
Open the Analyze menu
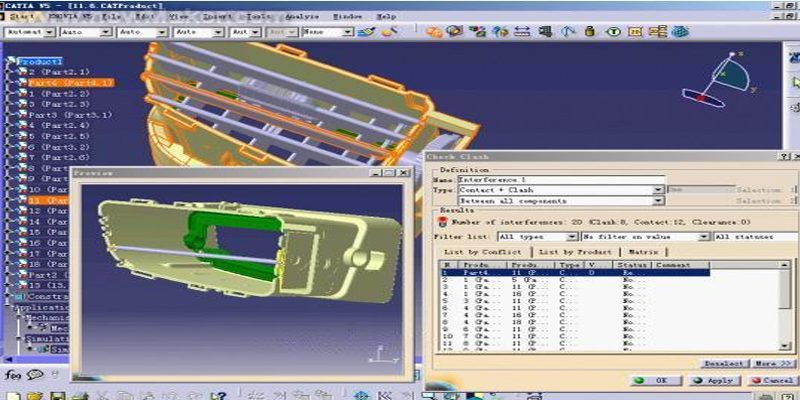coord(300,17)
